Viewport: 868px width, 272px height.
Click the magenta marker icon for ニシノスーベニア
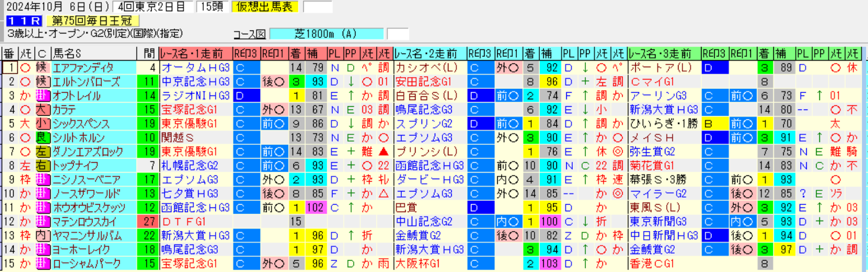[43, 178]
